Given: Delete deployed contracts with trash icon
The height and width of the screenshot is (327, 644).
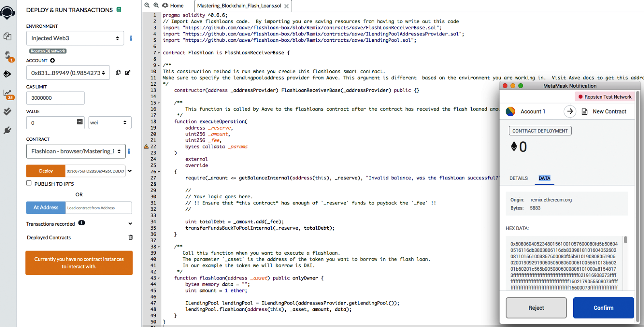Looking at the screenshot, I should pyautogui.click(x=130, y=237).
